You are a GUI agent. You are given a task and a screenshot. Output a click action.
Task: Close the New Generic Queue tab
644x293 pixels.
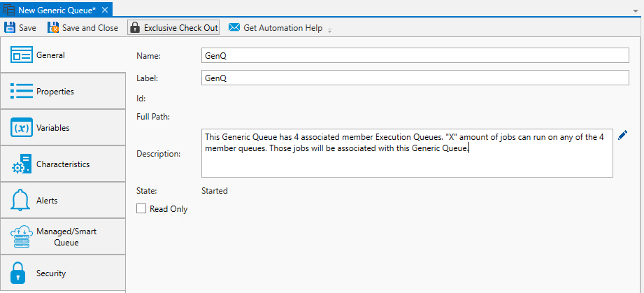[105, 10]
